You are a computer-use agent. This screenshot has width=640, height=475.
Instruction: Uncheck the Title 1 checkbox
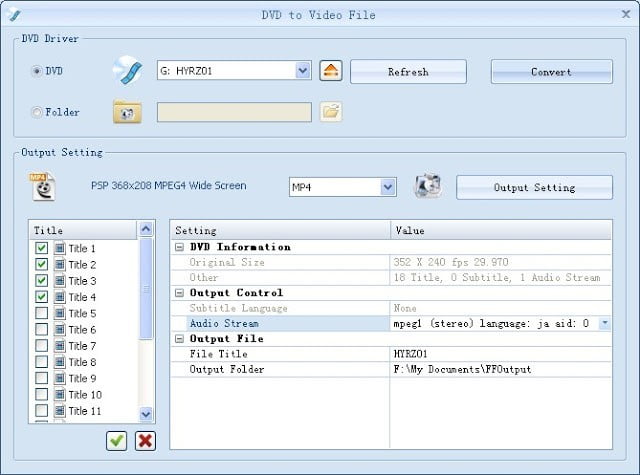[x=41, y=248]
